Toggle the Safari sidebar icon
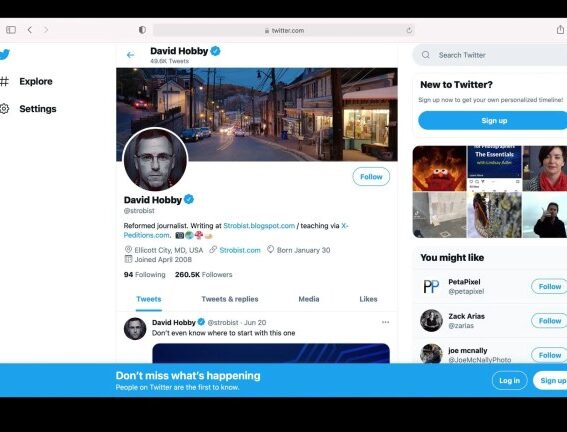This screenshot has height=432, width=567. click(11, 30)
